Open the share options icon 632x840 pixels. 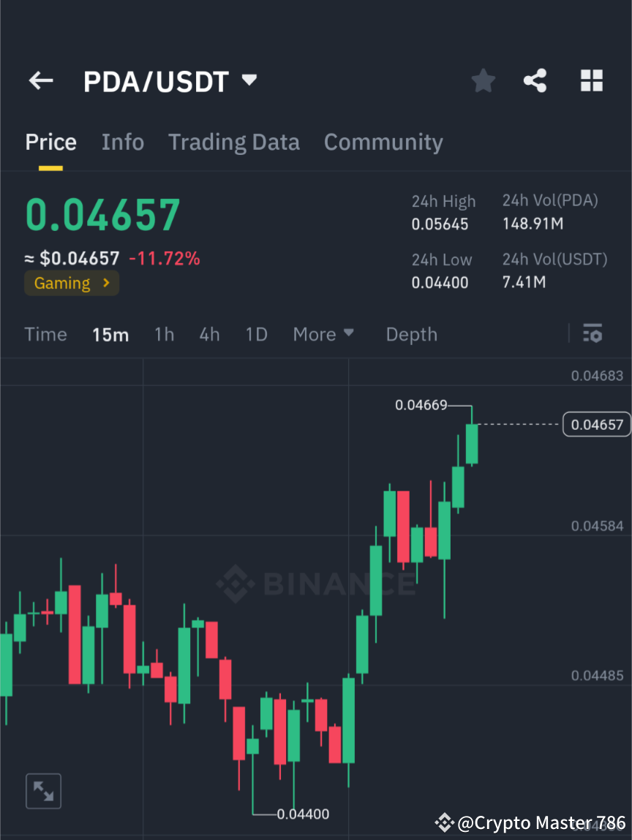[535, 80]
